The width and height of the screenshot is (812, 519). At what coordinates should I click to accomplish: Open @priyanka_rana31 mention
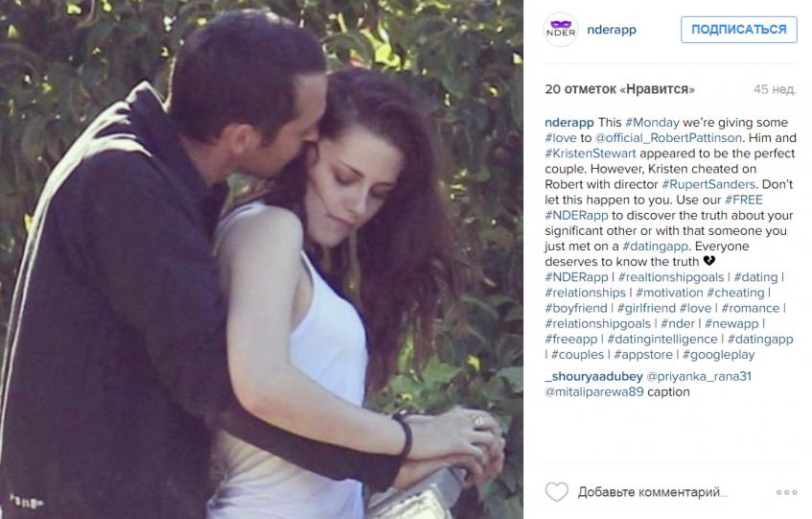coord(699,377)
